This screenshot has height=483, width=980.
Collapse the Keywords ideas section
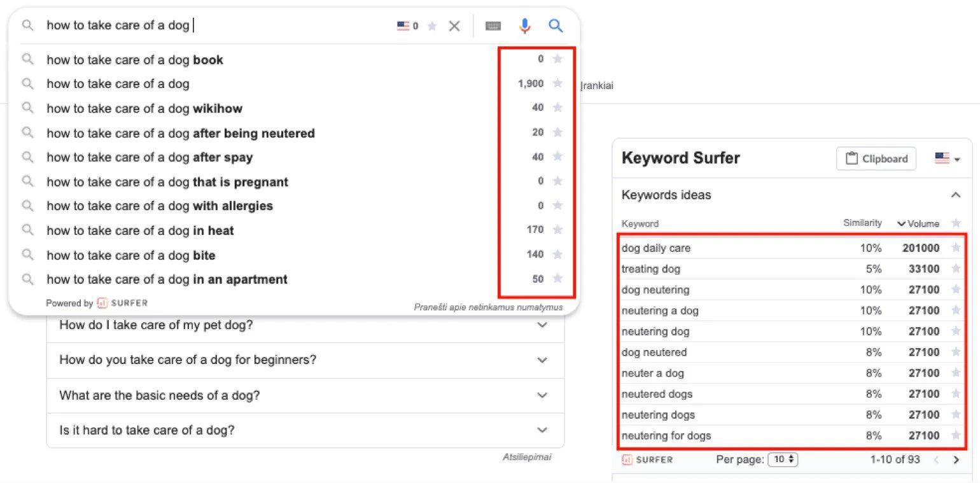click(955, 195)
